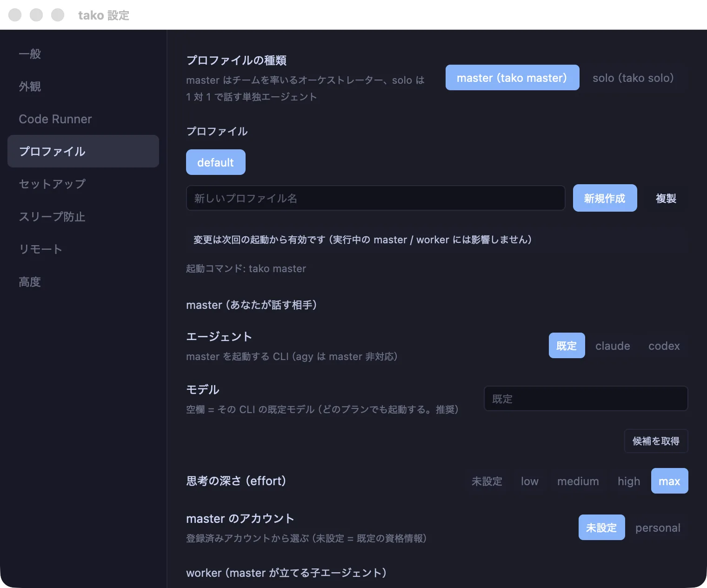Screen dimensions: 707x588
Task: Open the セットアップ section
Action: [83, 184]
